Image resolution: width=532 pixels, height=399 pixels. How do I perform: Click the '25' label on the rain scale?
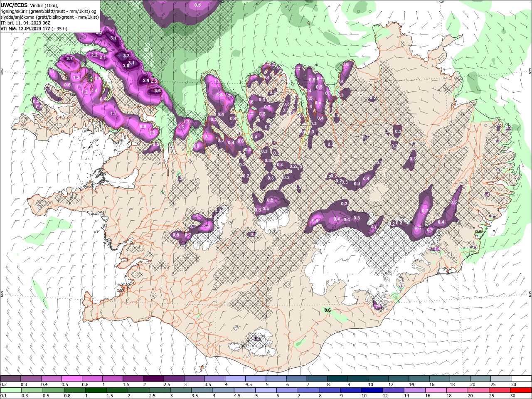492,396
